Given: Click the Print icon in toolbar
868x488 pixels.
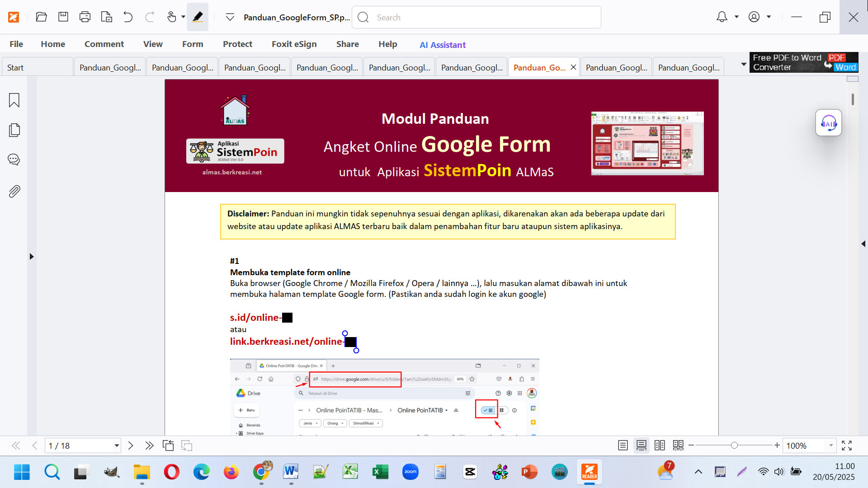Looking at the screenshot, I should pyautogui.click(x=85, y=17).
